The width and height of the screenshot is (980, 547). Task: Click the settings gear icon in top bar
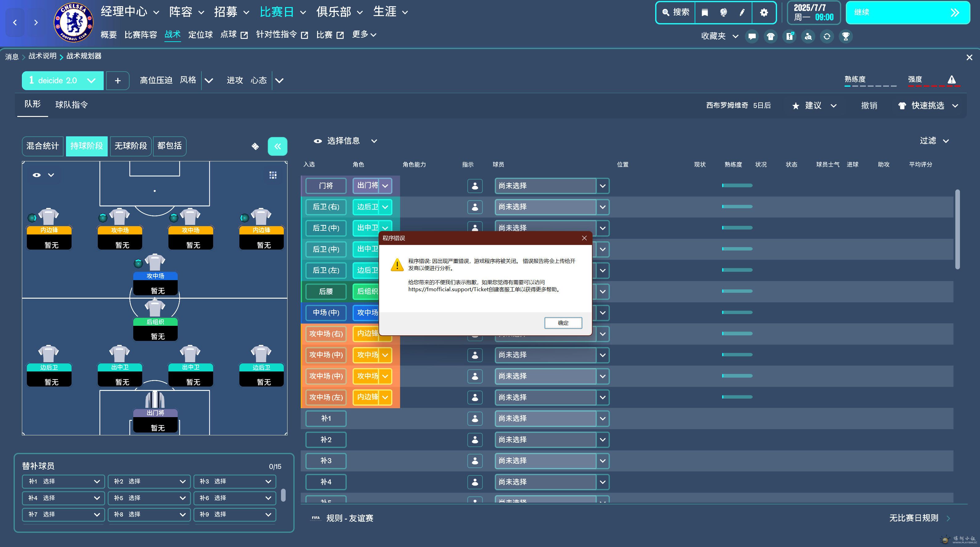point(763,13)
